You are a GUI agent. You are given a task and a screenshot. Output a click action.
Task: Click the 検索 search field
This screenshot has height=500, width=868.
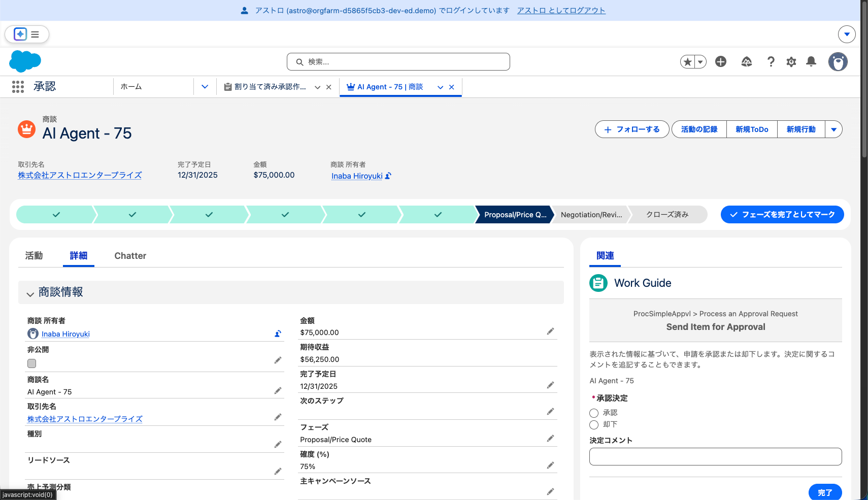(398, 62)
